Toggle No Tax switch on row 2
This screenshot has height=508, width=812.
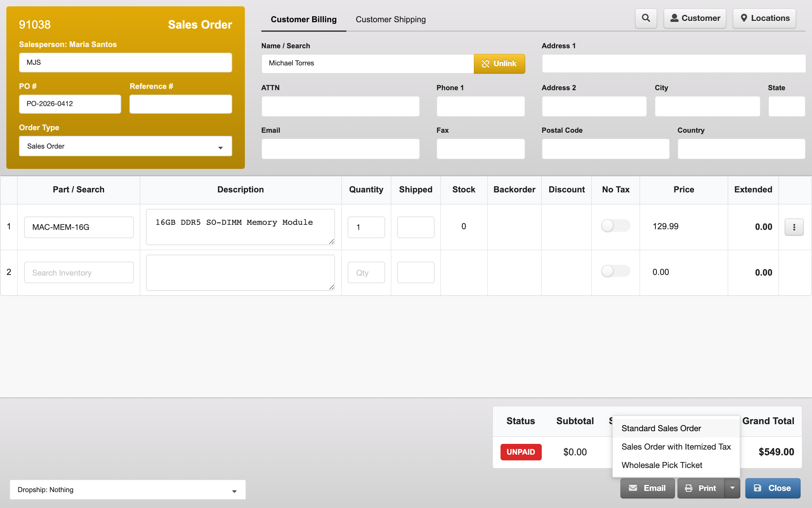(x=615, y=271)
